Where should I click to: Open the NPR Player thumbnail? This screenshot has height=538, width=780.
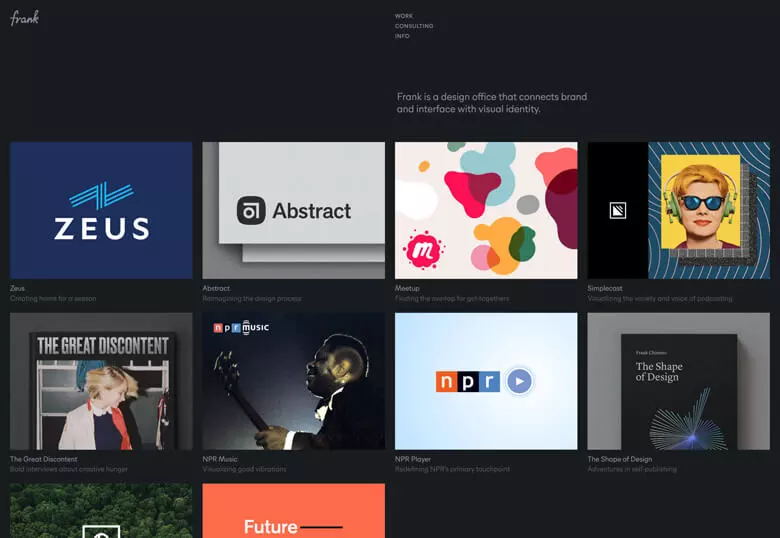pos(486,381)
